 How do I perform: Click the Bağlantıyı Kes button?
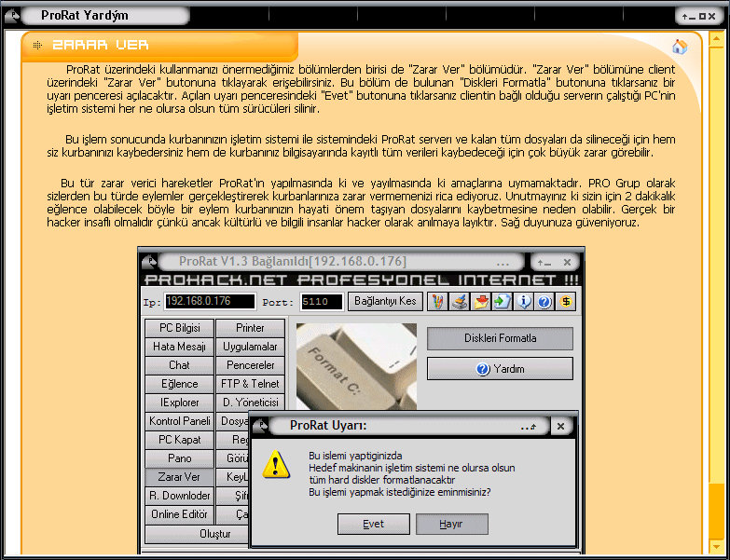386,301
